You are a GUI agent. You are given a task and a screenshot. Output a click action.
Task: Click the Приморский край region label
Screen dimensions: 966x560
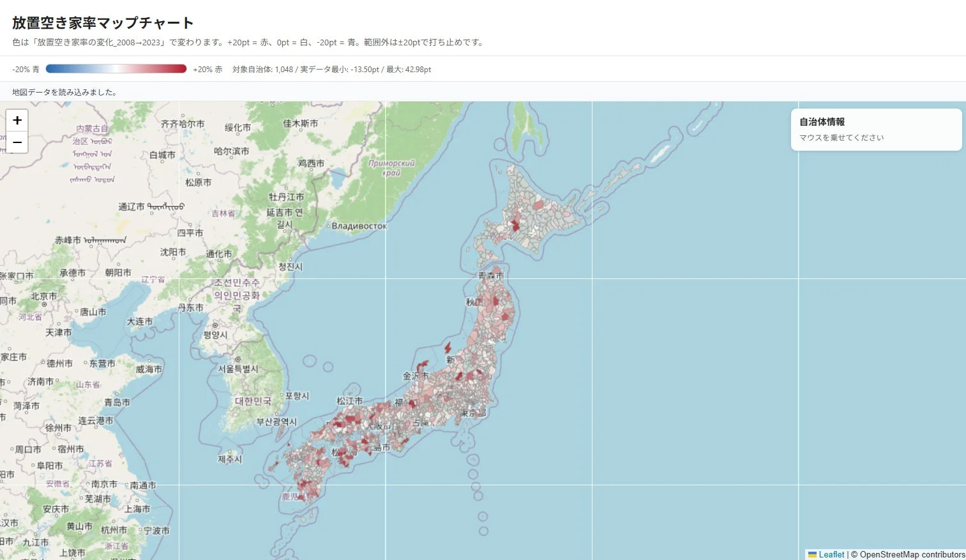click(x=391, y=168)
